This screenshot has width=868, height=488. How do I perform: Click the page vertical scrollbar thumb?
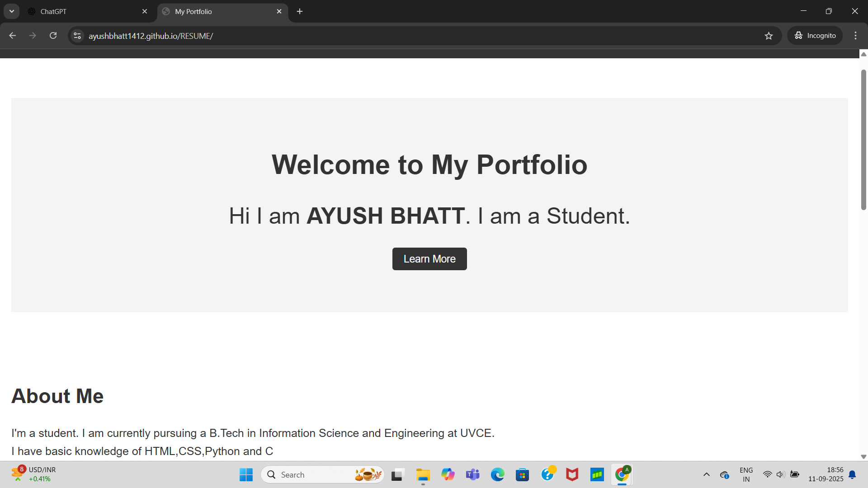863,140
